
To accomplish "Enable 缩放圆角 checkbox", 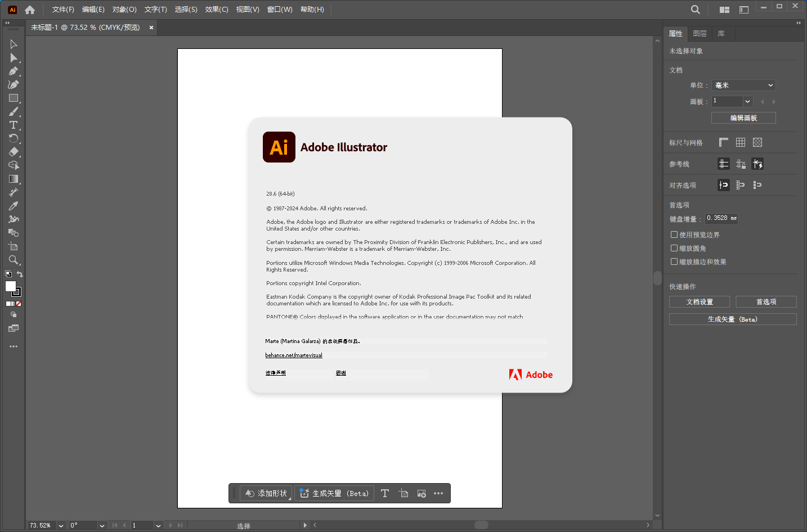I will point(674,248).
